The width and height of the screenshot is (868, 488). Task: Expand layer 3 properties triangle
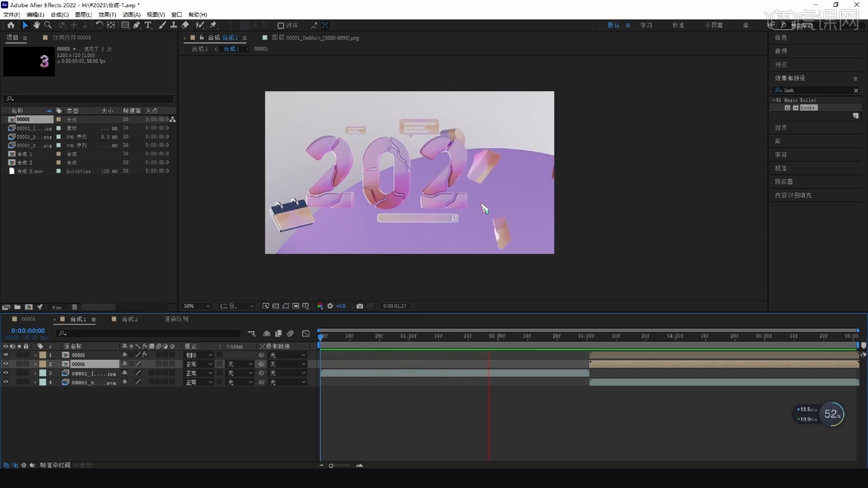(35, 373)
